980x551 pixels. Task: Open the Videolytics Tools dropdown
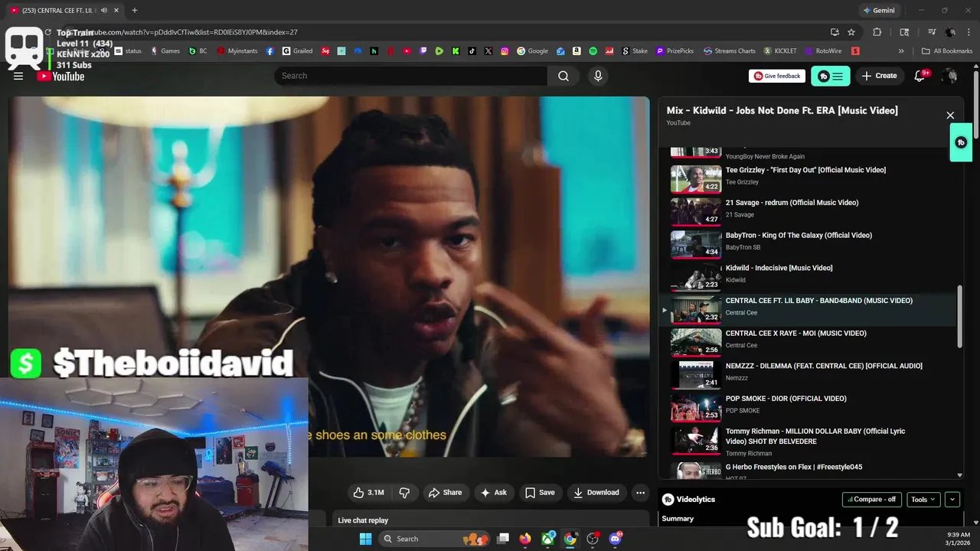coord(923,500)
